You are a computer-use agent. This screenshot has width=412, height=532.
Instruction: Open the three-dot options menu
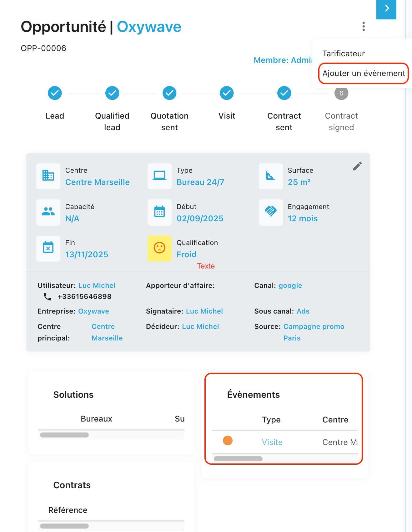(x=363, y=27)
